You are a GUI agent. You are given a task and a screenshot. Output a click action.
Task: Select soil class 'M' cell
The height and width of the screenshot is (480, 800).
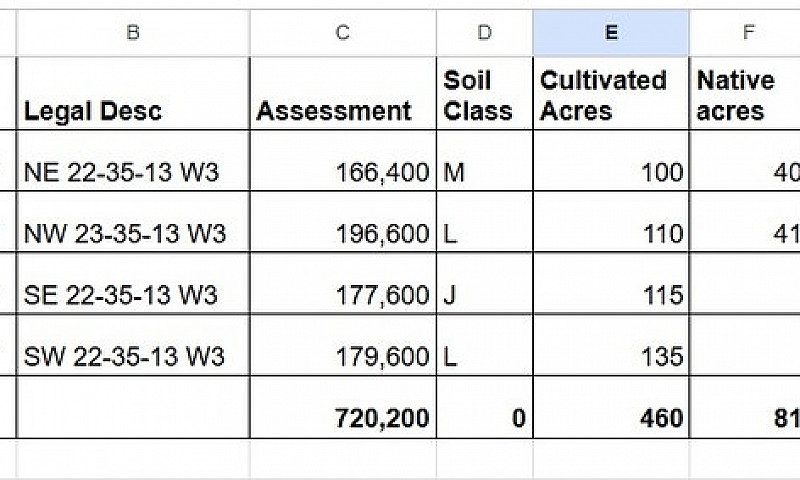485,161
